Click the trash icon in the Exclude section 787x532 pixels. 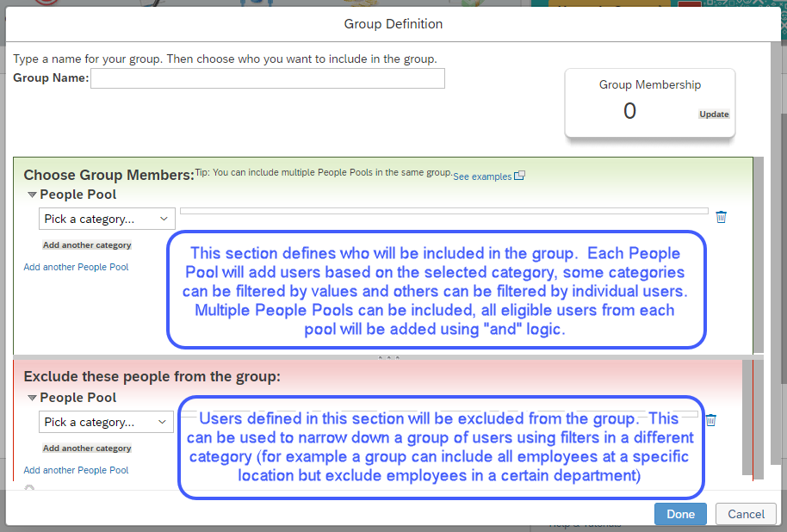point(710,420)
